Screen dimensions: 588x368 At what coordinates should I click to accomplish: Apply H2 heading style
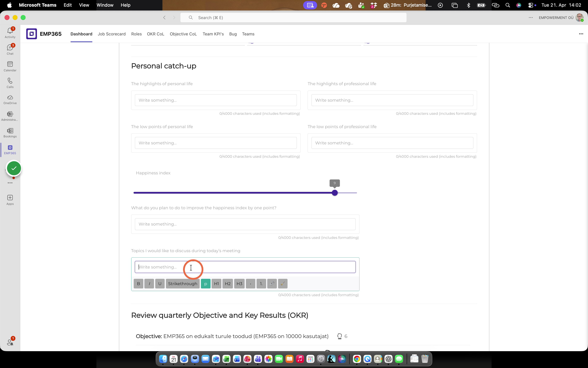pyautogui.click(x=228, y=284)
